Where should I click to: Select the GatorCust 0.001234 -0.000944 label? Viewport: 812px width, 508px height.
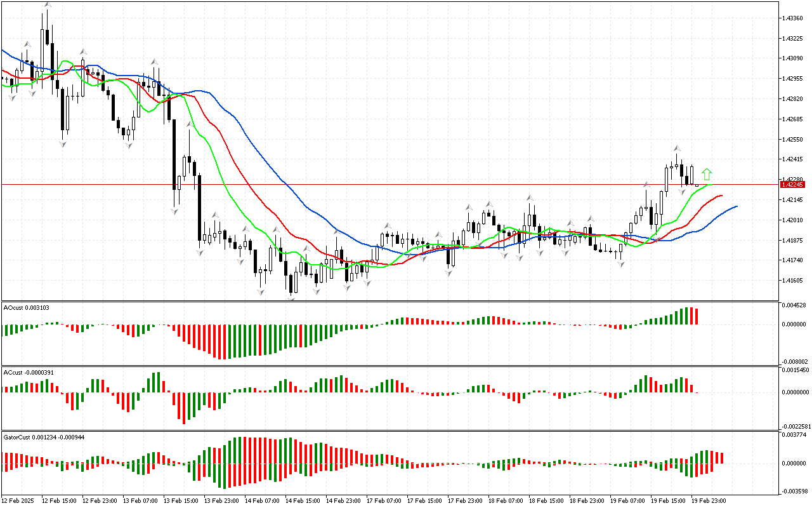44,437
